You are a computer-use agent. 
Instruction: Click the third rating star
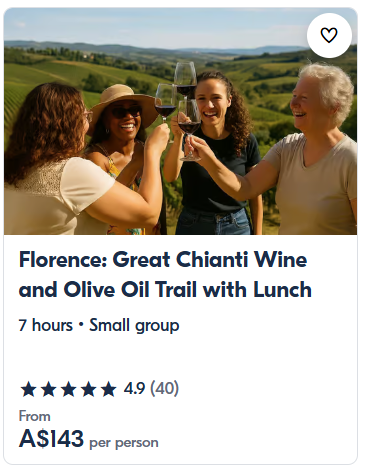(x=69, y=389)
